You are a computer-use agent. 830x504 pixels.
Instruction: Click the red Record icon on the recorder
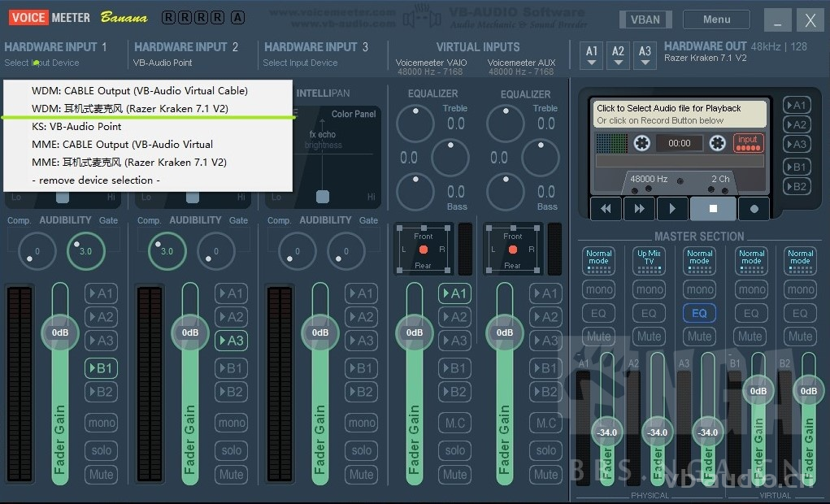(754, 208)
